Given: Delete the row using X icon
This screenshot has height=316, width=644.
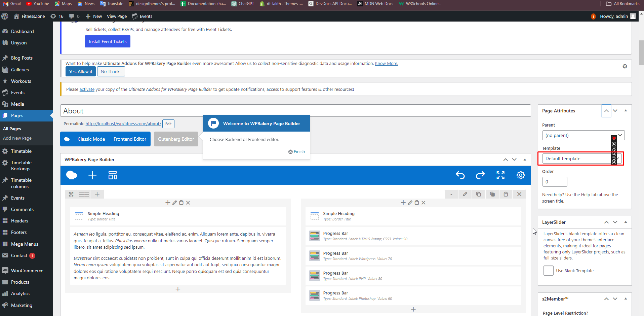Looking at the screenshot, I should coord(519,194).
